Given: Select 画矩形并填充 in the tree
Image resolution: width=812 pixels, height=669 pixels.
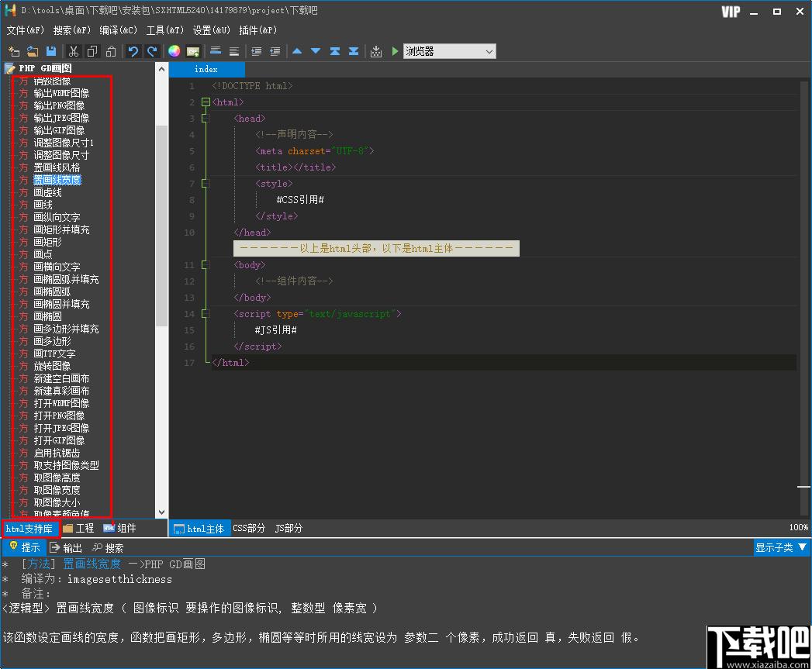Looking at the screenshot, I should [61, 230].
